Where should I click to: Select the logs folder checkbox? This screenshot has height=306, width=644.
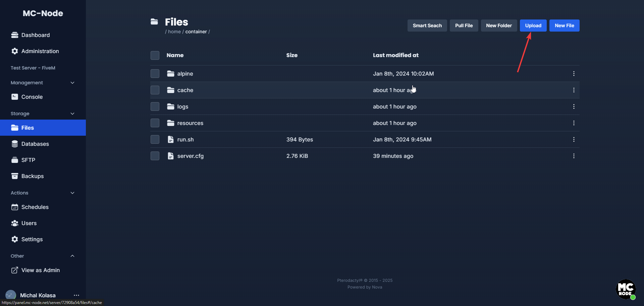[155, 106]
